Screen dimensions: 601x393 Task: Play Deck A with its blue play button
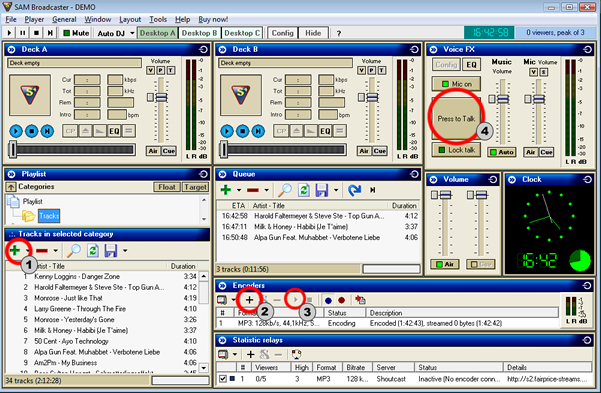[x=16, y=131]
